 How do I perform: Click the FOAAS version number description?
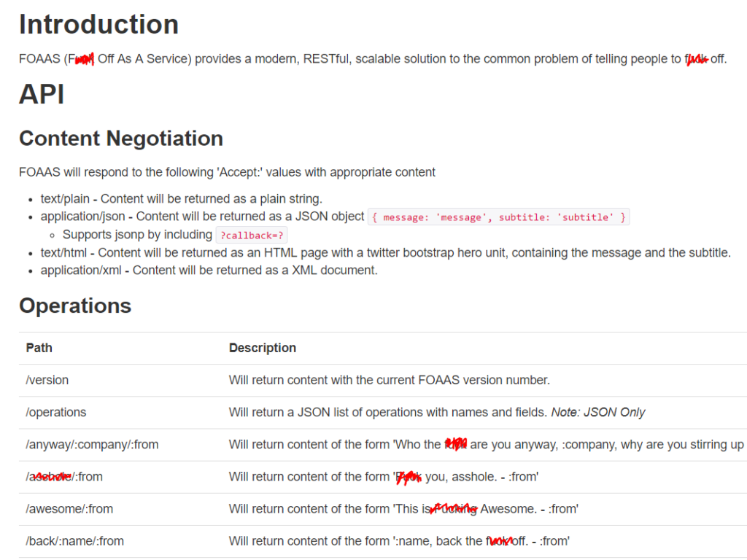[389, 380]
